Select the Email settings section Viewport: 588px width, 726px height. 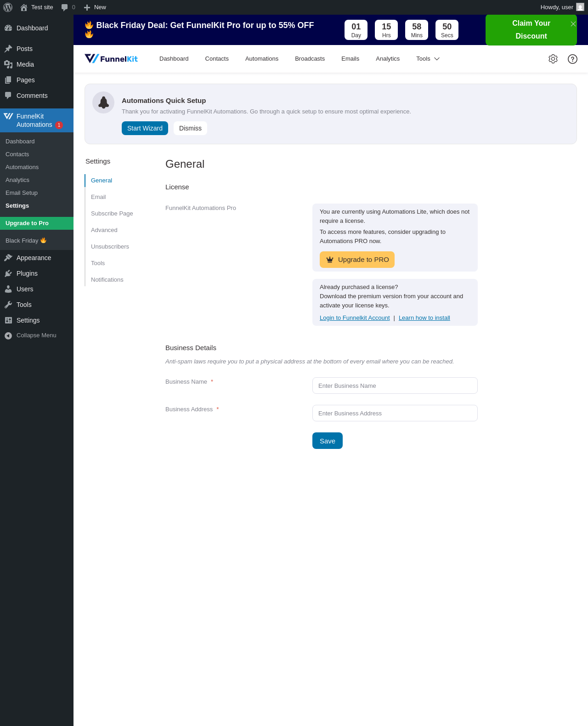(x=98, y=197)
